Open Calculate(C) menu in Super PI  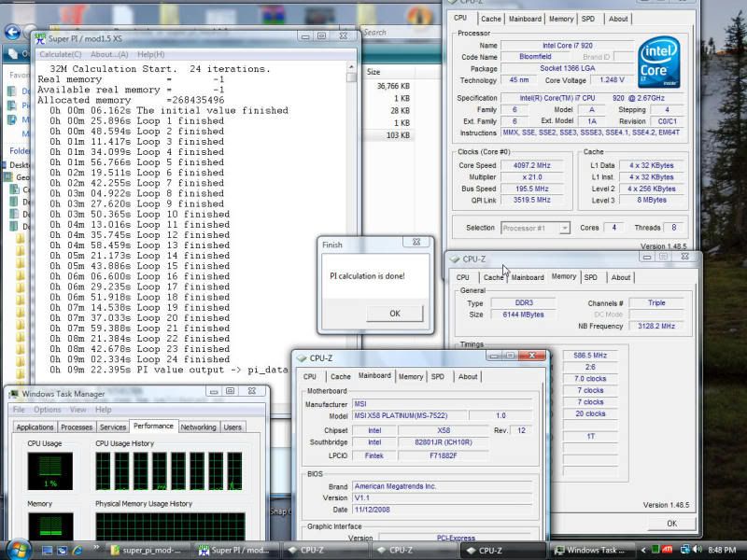click(61, 54)
